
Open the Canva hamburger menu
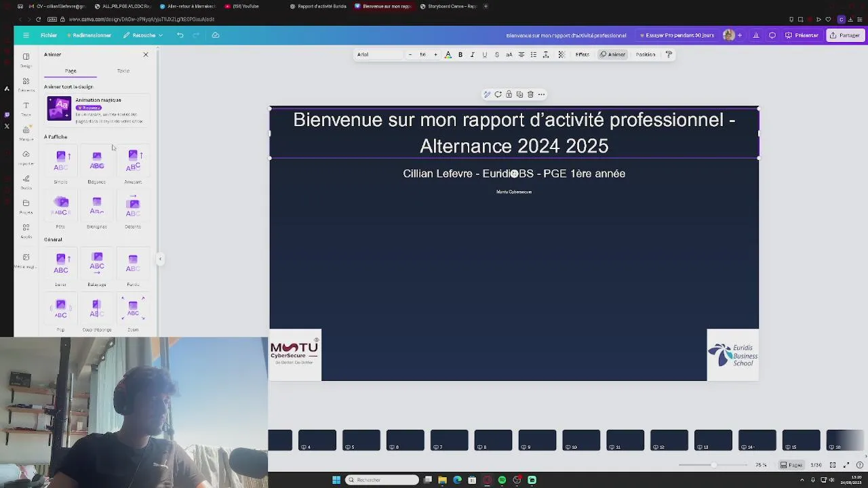pyautogui.click(x=26, y=35)
